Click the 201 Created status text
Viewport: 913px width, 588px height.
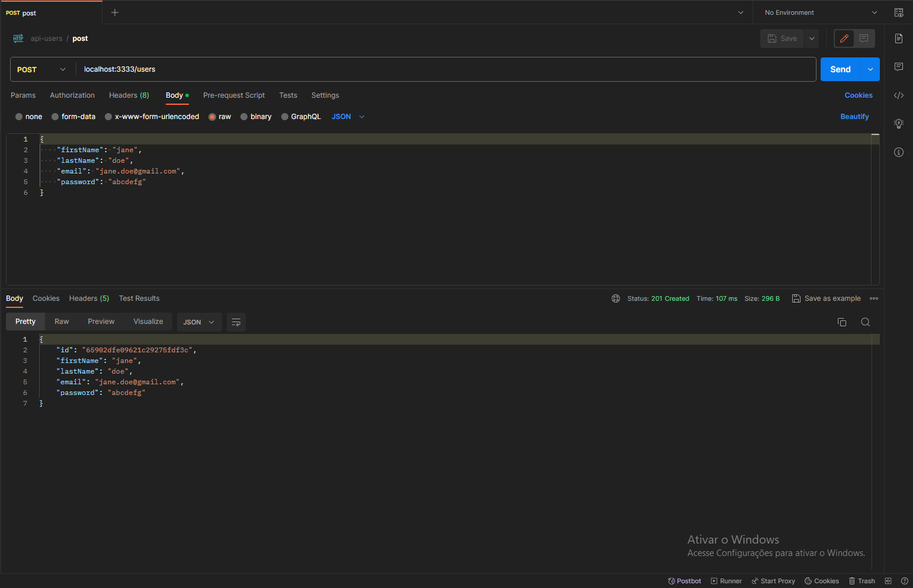tap(670, 298)
